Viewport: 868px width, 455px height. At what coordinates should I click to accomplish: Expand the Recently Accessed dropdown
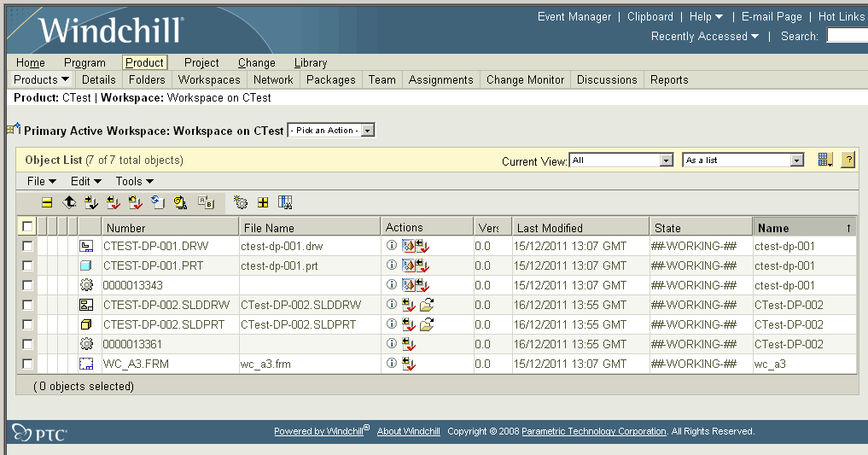pos(705,36)
